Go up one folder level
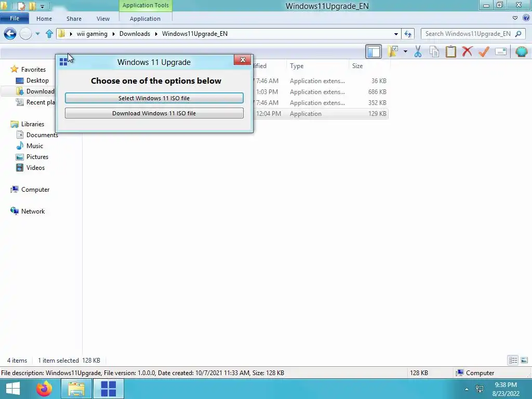This screenshot has height=399, width=532. coord(49,34)
